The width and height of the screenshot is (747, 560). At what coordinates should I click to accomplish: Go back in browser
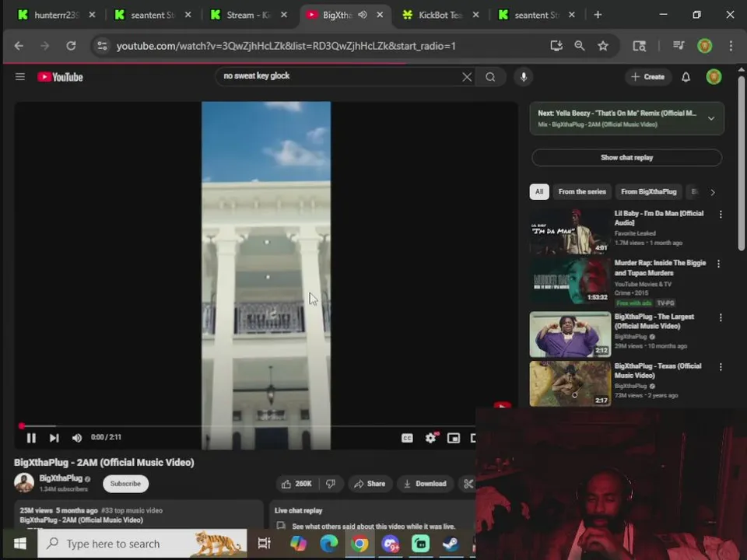click(19, 46)
